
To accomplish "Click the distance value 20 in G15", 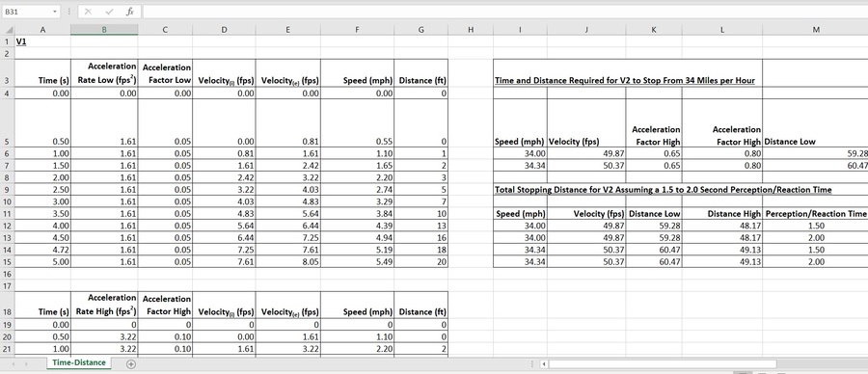I will (x=420, y=261).
